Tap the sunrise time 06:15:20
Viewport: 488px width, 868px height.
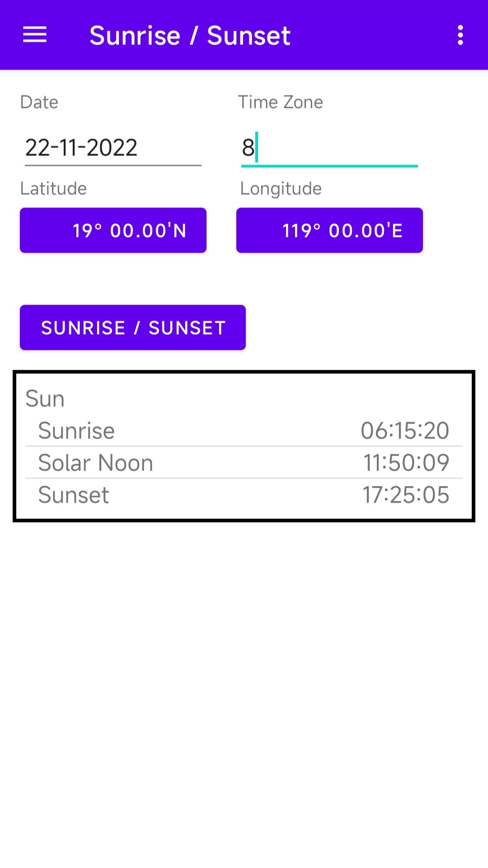(x=404, y=430)
